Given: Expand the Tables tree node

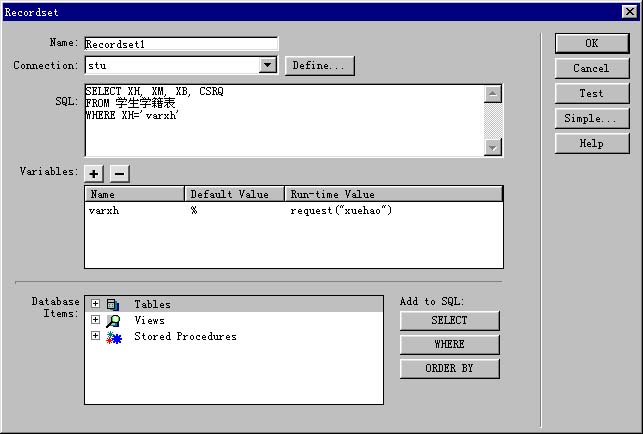Looking at the screenshot, I should 95,304.
